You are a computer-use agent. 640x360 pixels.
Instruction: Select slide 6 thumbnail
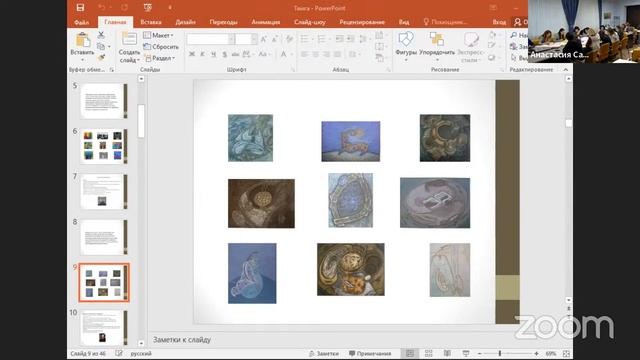pos(104,146)
